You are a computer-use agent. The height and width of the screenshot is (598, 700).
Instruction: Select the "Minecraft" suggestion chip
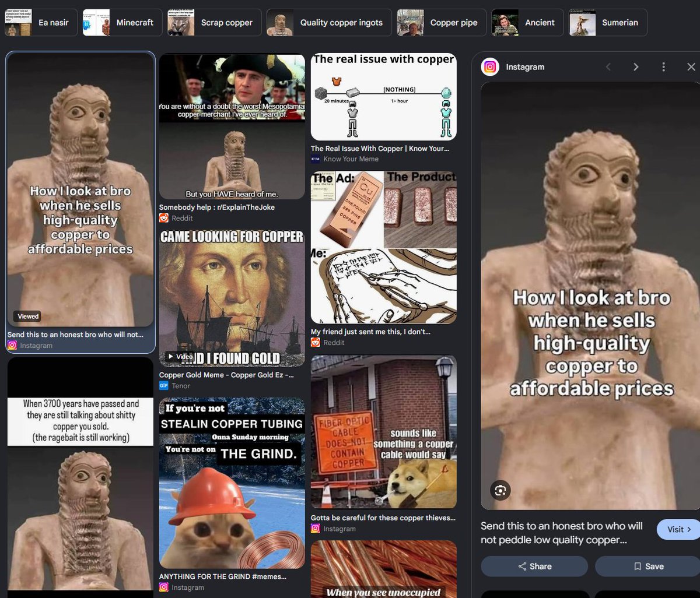pos(123,23)
